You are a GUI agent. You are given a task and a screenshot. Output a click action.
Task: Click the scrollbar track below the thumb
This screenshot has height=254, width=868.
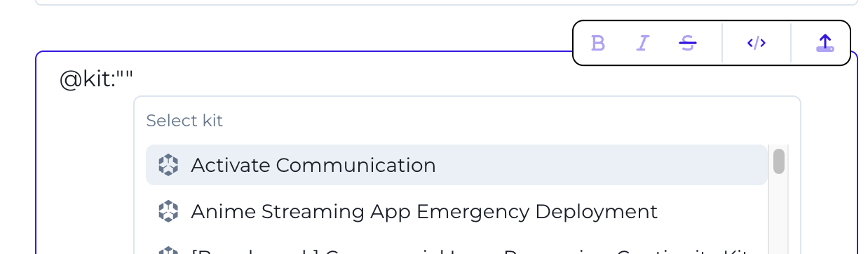[778, 214]
